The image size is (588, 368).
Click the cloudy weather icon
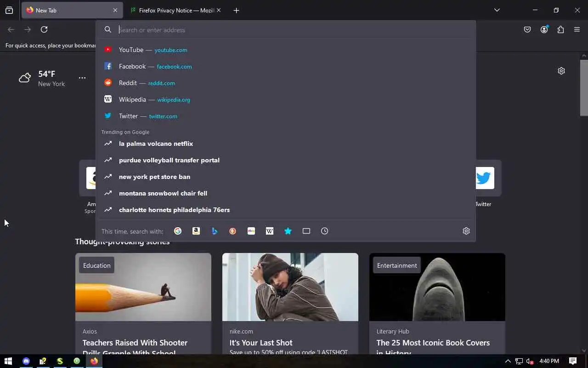tap(25, 78)
